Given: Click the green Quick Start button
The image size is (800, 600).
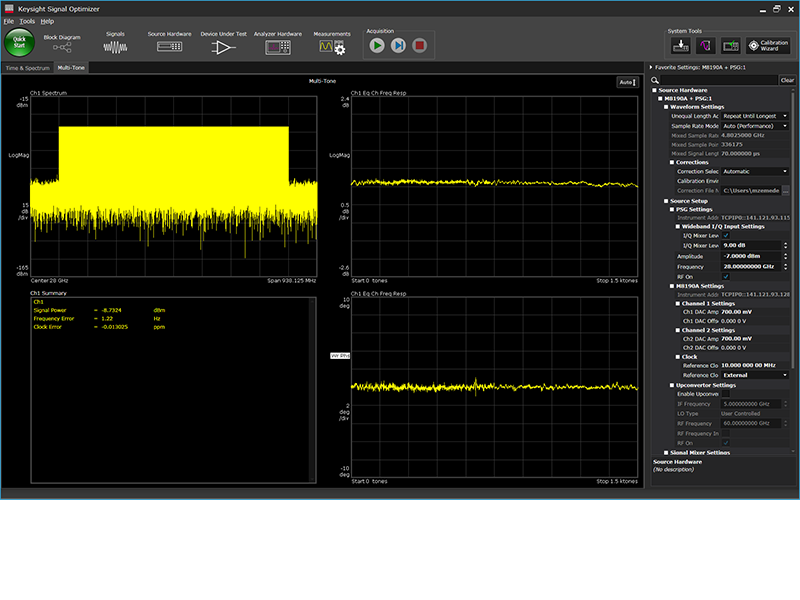Looking at the screenshot, I should 19,43.
